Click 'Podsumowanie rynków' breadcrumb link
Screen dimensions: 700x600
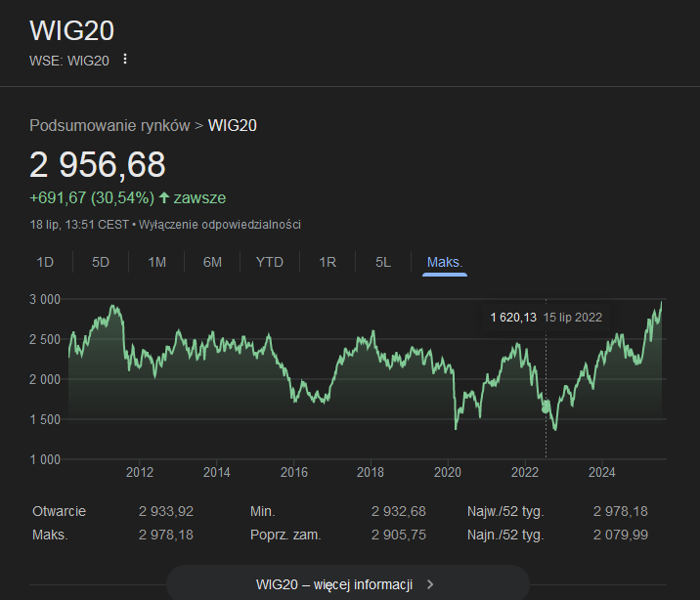(109, 125)
